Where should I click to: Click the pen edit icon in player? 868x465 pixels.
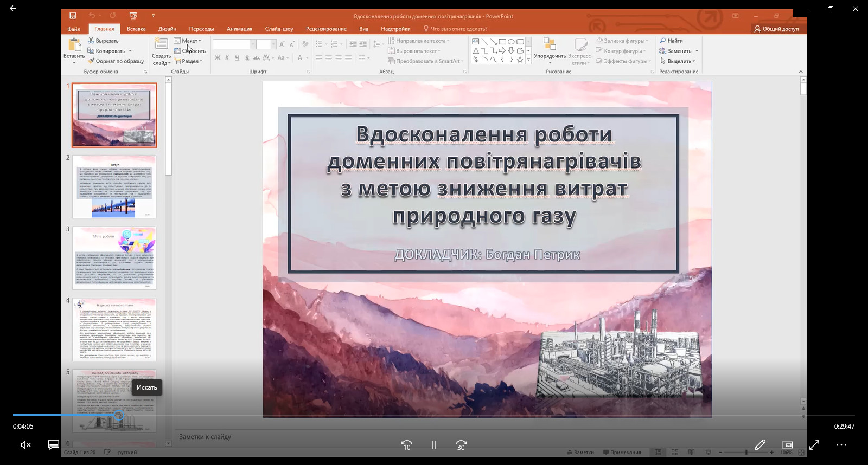click(x=759, y=445)
